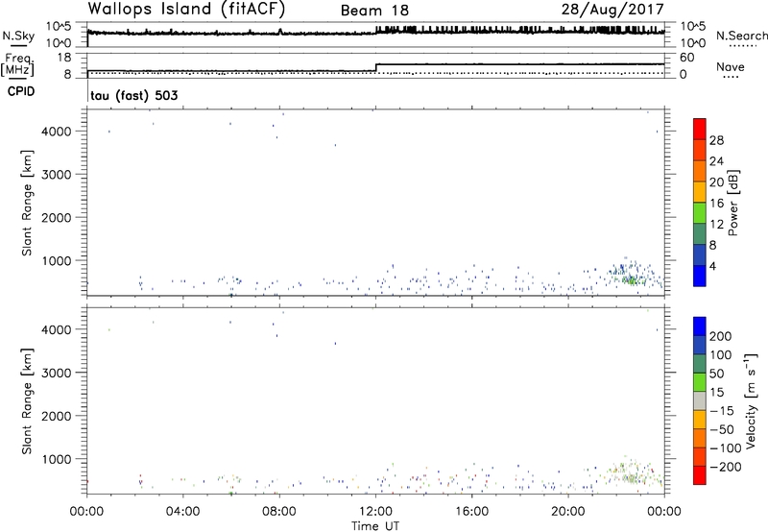Click the '2000' range tick in power panel

coord(57,217)
